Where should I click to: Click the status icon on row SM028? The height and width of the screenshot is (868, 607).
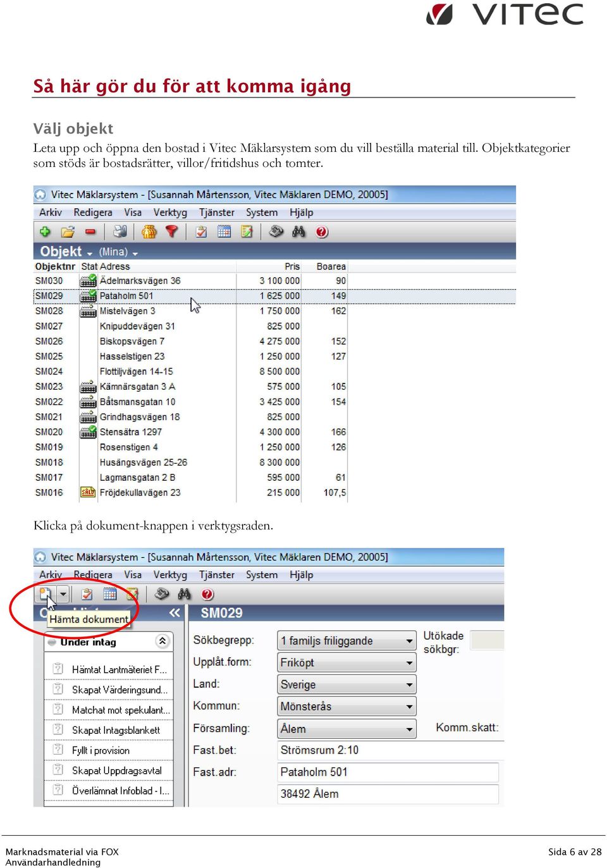click(88, 311)
